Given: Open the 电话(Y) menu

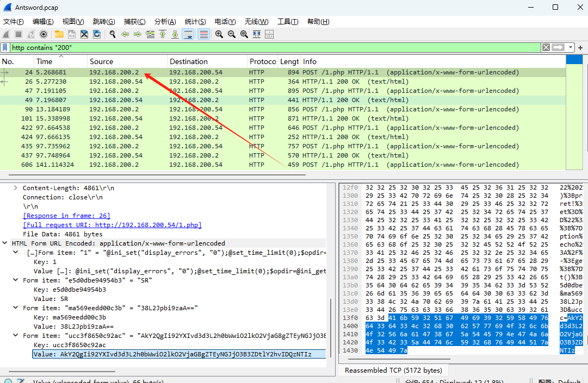Looking at the screenshot, I should (x=225, y=22).
